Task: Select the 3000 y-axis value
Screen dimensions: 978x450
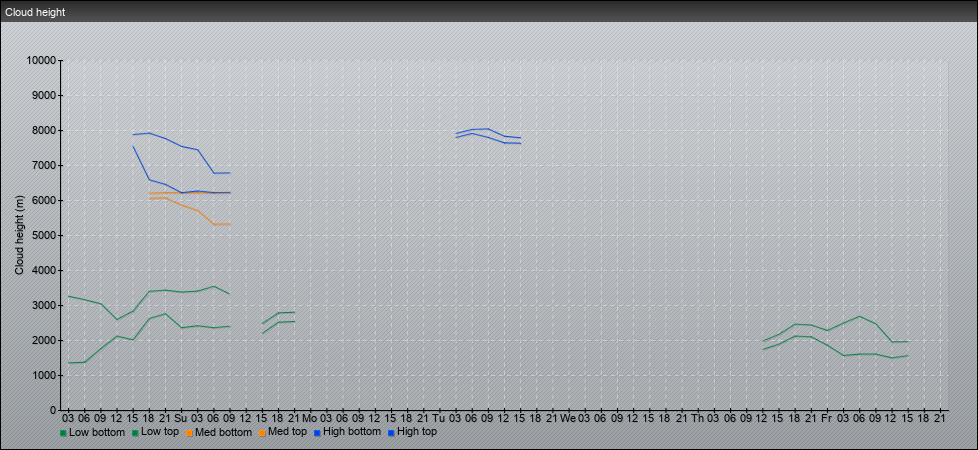Action: pos(44,305)
